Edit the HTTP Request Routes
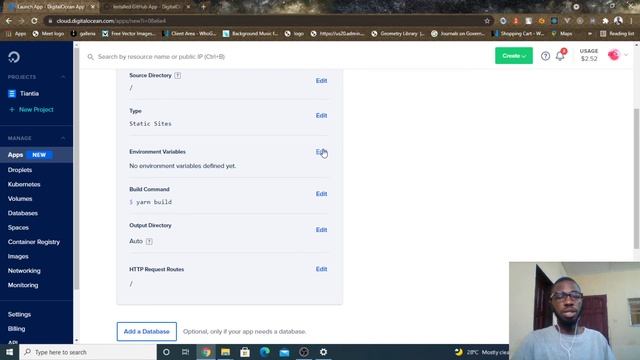This screenshot has width=640, height=360. (321, 269)
